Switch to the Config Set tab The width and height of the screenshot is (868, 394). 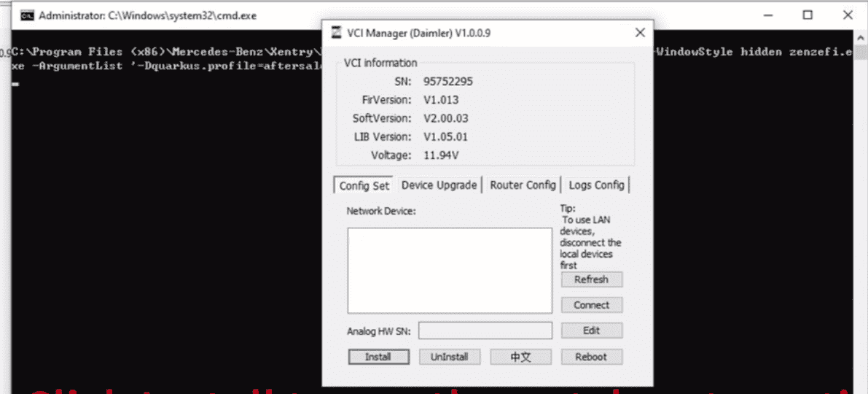coord(364,185)
